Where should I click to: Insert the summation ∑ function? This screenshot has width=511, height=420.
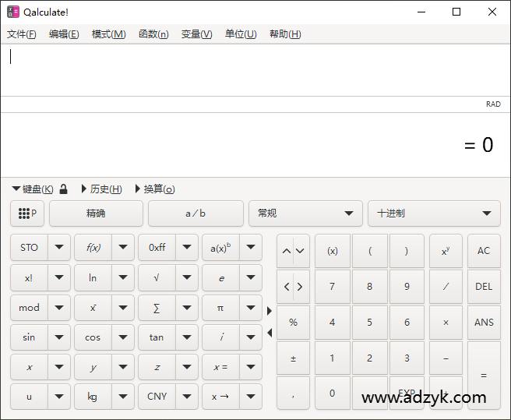pos(157,308)
